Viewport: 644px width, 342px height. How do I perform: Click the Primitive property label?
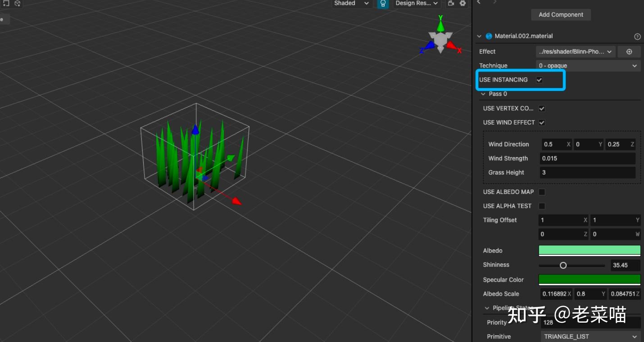tap(499, 337)
